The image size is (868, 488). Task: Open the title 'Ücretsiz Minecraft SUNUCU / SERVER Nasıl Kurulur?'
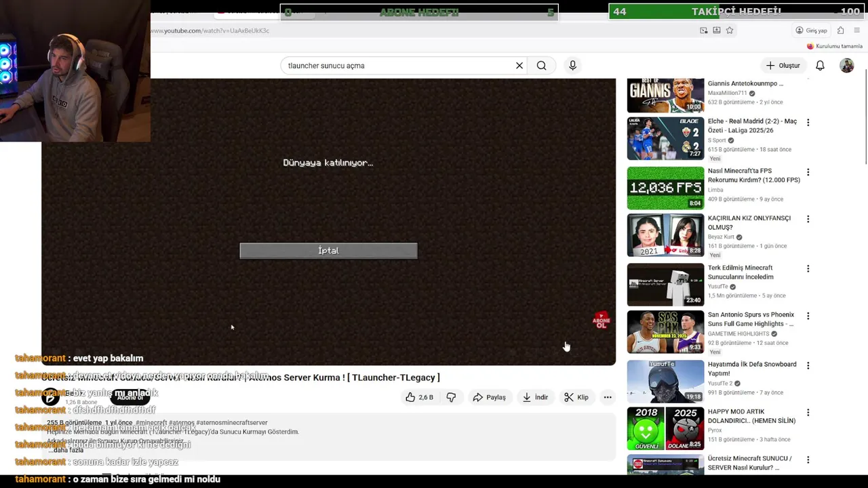point(749,463)
